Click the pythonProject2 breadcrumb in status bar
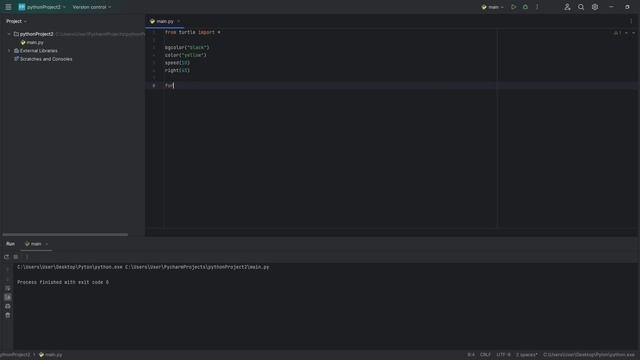This screenshot has height=360, width=640. [15, 355]
